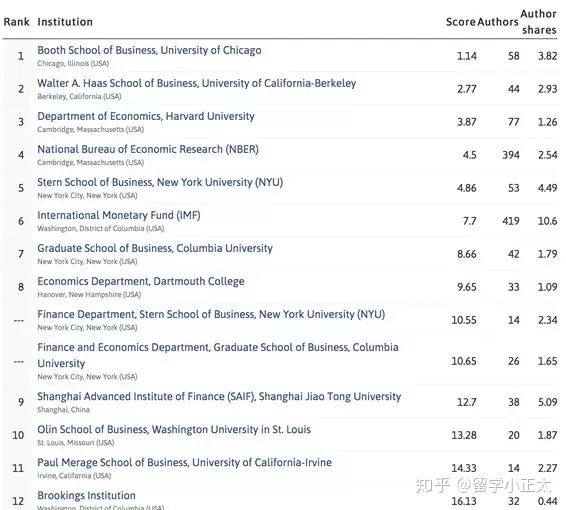The image size is (566, 510).
Task: Open Booth School of Business link
Action: pos(149,50)
